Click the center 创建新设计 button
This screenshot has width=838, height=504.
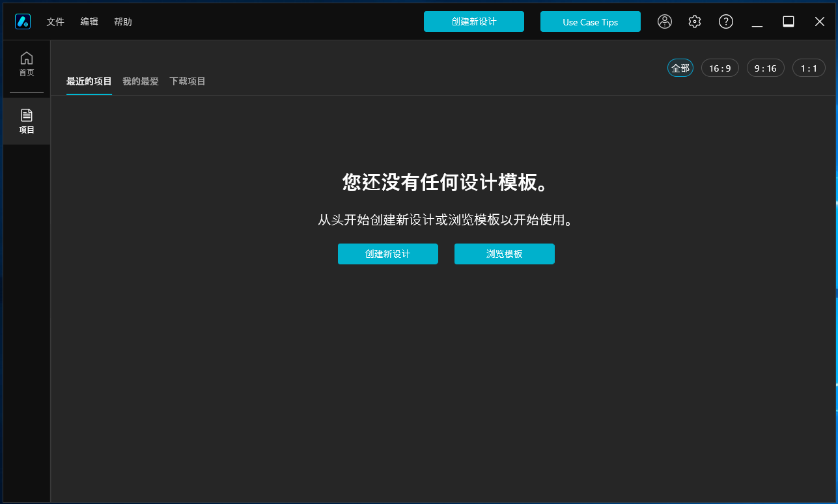[387, 254]
